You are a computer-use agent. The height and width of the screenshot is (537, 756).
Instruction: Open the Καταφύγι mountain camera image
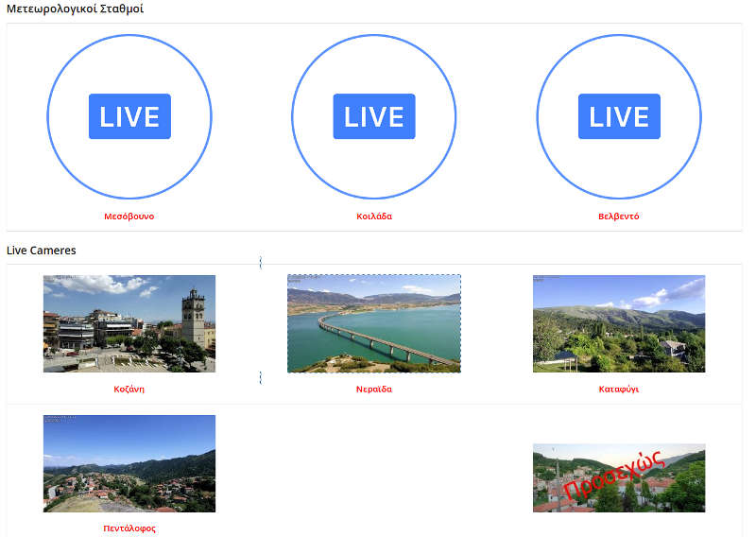[619, 323]
